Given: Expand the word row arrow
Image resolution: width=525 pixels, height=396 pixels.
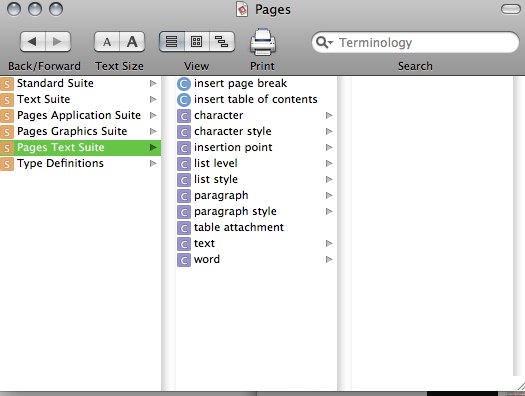Looking at the screenshot, I should point(329,260).
